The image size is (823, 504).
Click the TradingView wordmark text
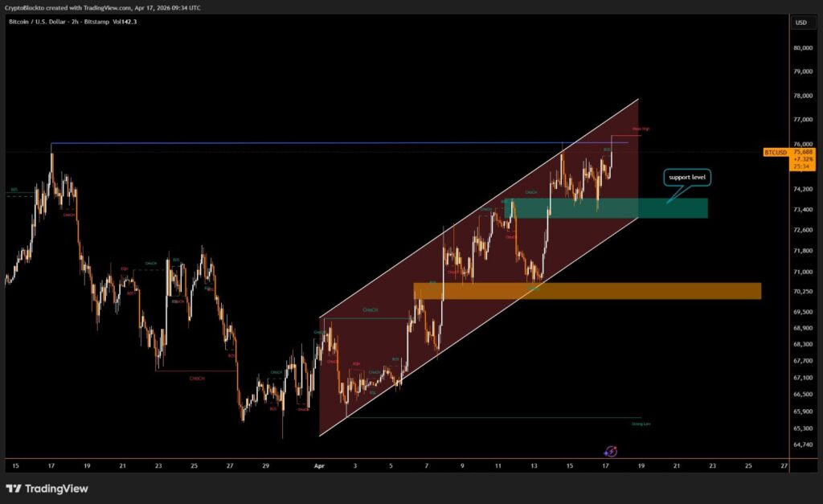click(56, 489)
